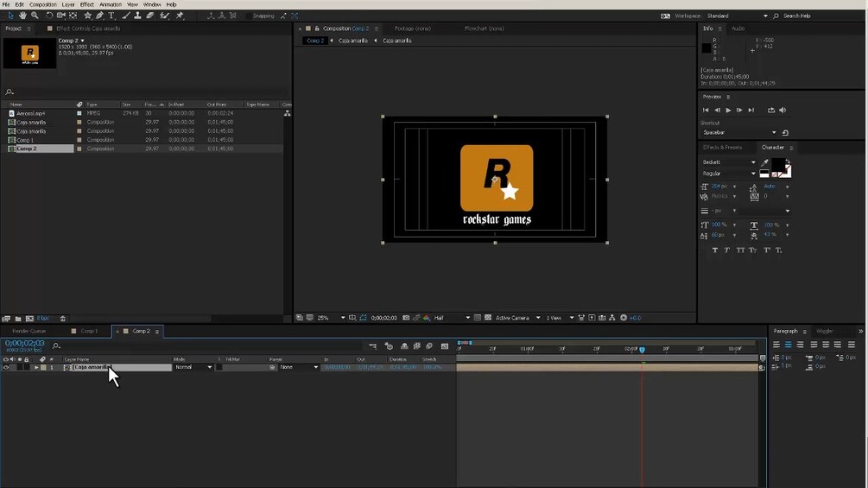Open the Regular font style dropdown
The height and width of the screenshot is (488, 868).
728,174
